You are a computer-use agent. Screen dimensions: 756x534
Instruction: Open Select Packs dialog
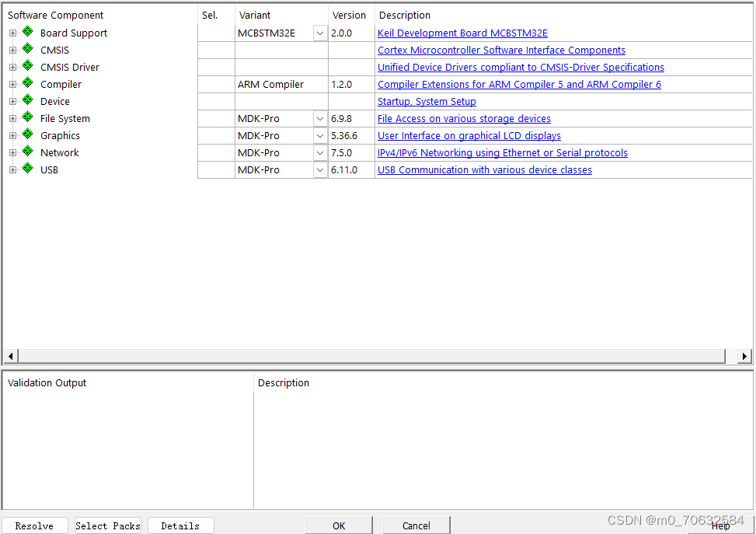[107, 525]
